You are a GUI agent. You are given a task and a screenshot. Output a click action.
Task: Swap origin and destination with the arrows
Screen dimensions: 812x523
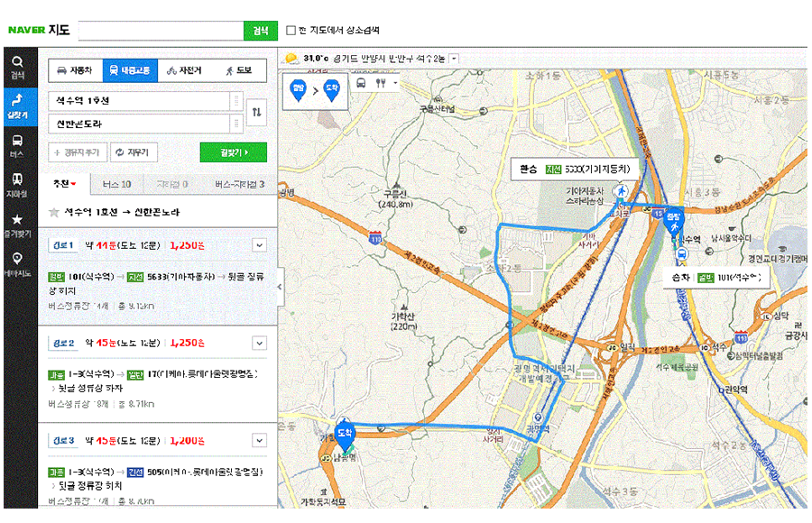pyautogui.click(x=257, y=112)
